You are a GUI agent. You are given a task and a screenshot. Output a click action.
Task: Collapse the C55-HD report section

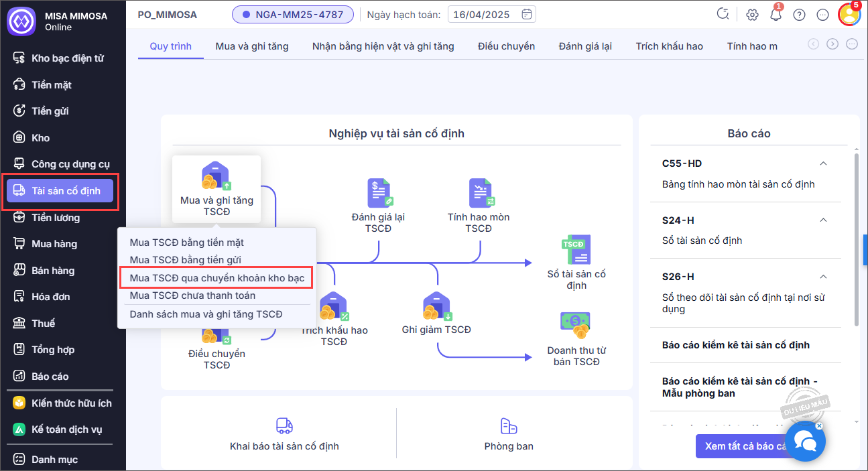point(824,163)
